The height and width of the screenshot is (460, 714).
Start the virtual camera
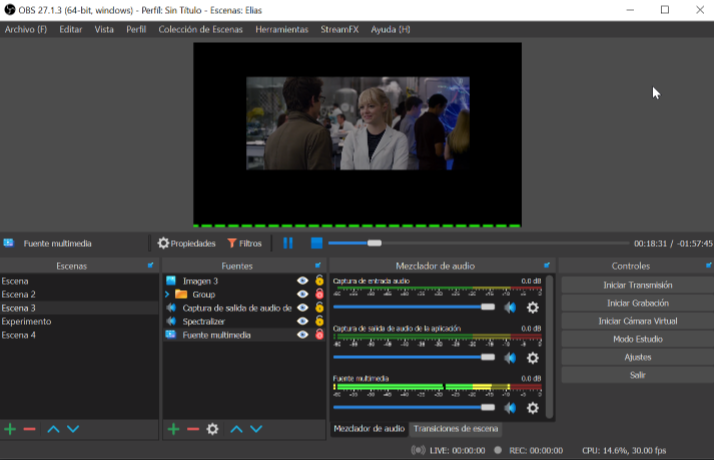638,321
